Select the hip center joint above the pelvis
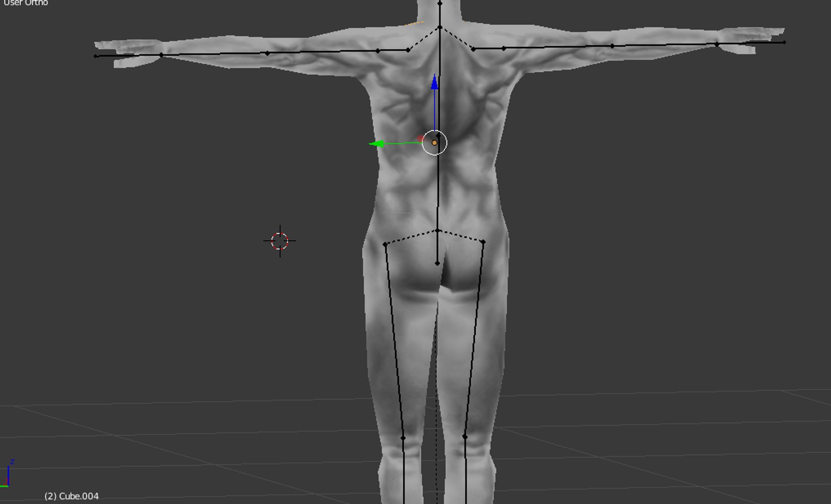Screen dimensions: 831x504 pos(437,231)
